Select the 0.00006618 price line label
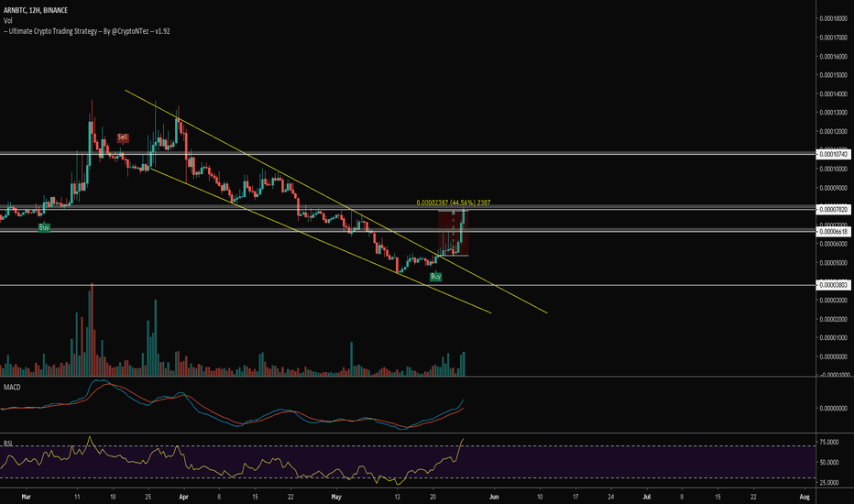The image size is (854, 504). pyautogui.click(x=833, y=232)
